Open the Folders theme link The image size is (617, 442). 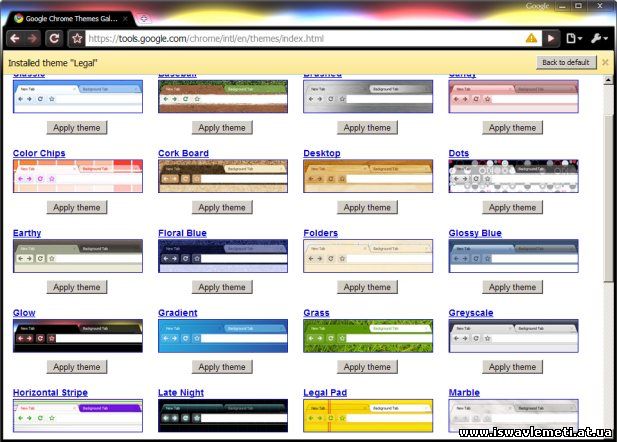point(320,233)
